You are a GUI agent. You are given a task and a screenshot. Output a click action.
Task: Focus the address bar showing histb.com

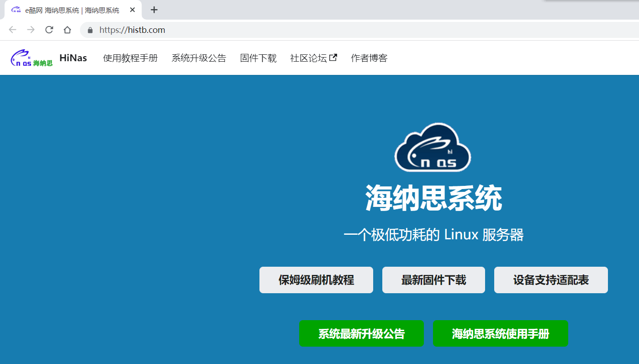359,30
